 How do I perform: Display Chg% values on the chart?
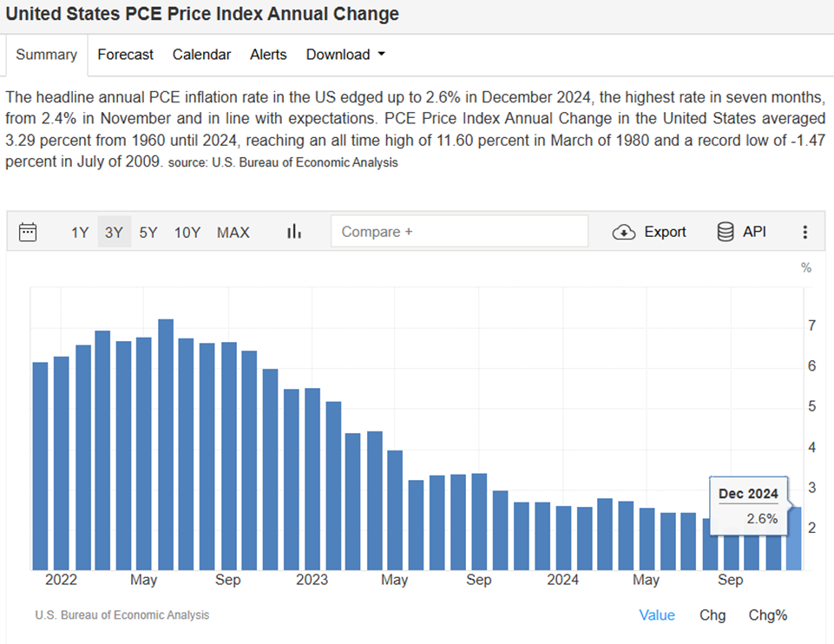click(767, 614)
